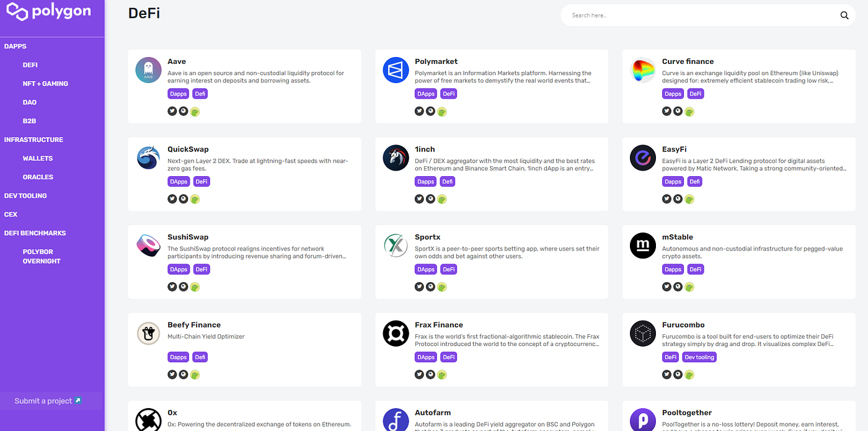Open Frax Finance's Twitter icon
868x431 pixels.
(420, 374)
